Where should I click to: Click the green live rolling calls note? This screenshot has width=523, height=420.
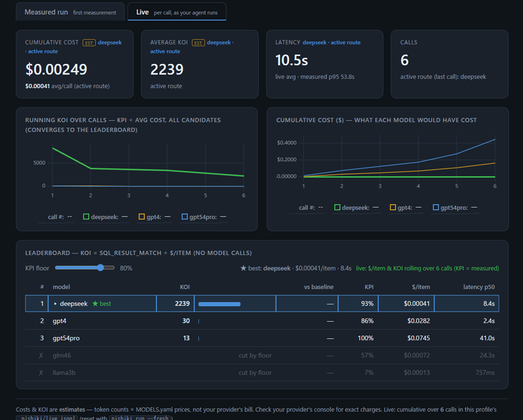(427, 268)
